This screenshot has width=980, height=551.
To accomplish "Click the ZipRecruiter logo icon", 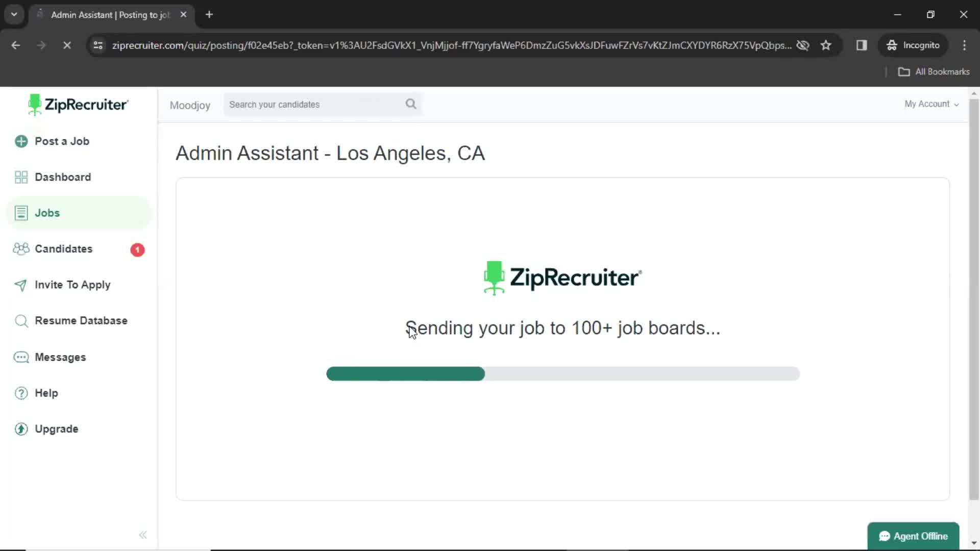I will tap(34, 104).
